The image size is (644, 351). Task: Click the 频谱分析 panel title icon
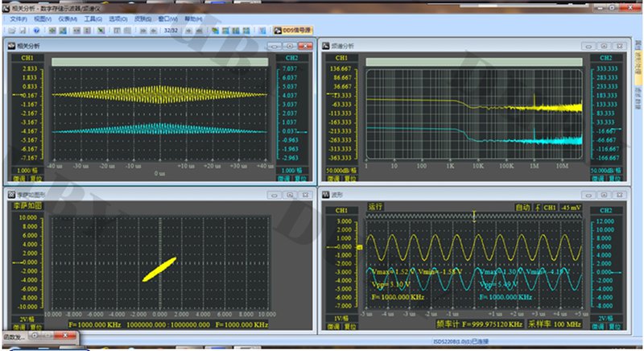point(326,46)
